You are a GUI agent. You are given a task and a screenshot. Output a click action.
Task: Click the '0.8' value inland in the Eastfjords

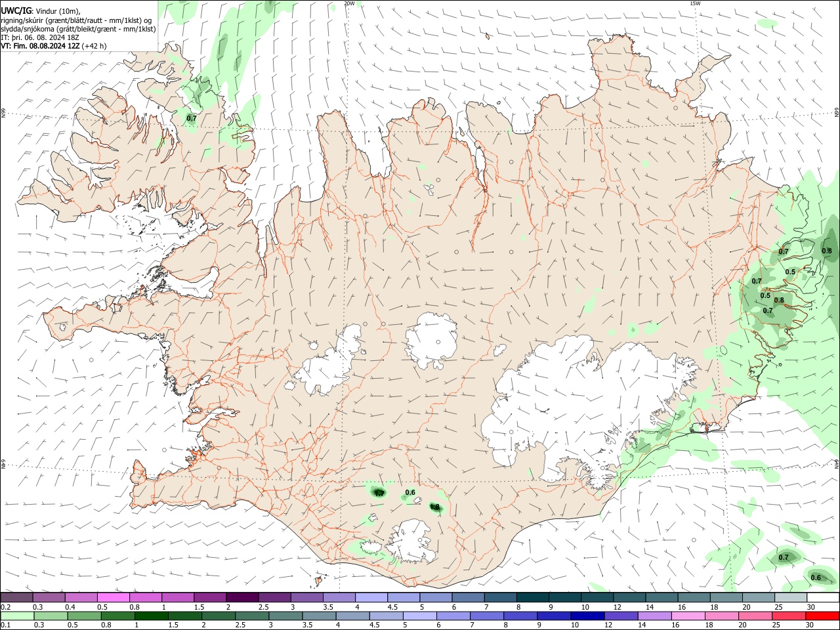tap(779, 301)
